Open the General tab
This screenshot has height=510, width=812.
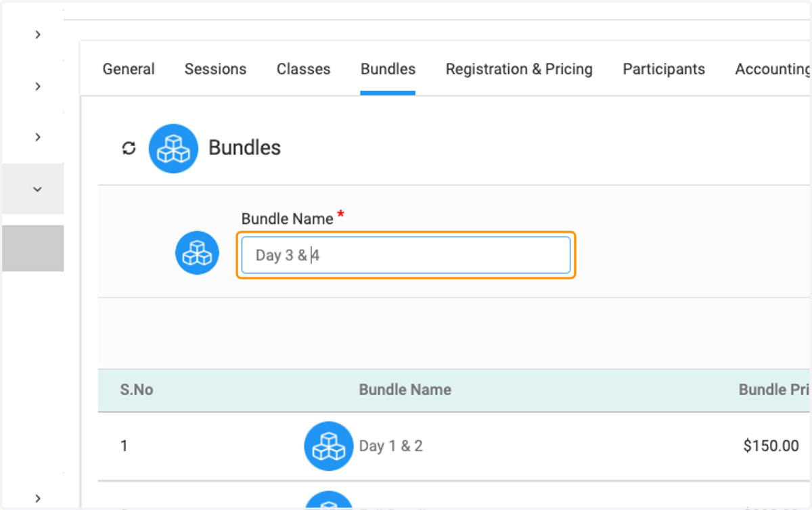[x=129, y=69]
